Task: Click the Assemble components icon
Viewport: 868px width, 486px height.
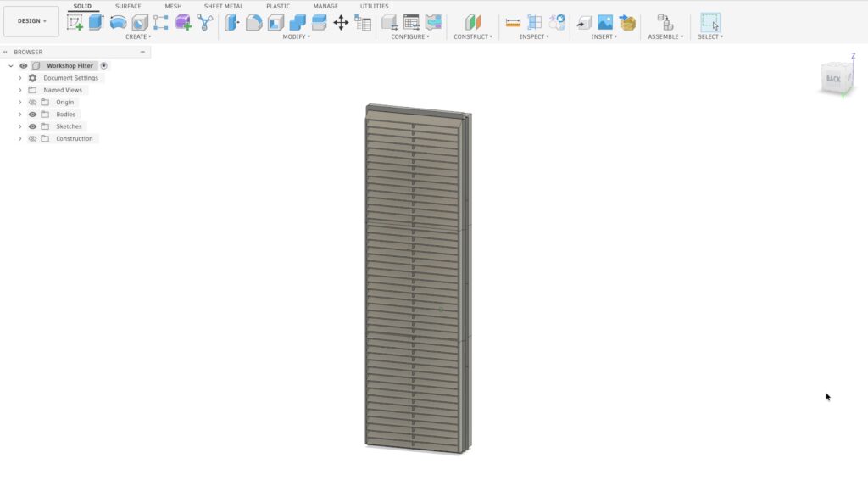Action: (665, 23)
